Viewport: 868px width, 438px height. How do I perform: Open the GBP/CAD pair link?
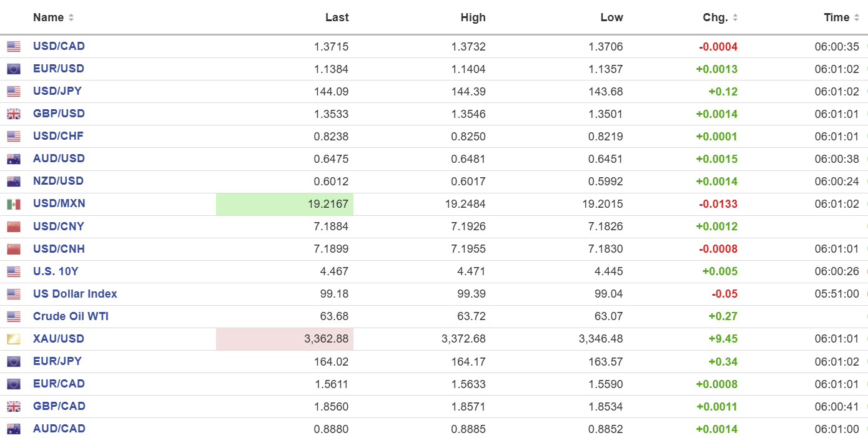59,406
